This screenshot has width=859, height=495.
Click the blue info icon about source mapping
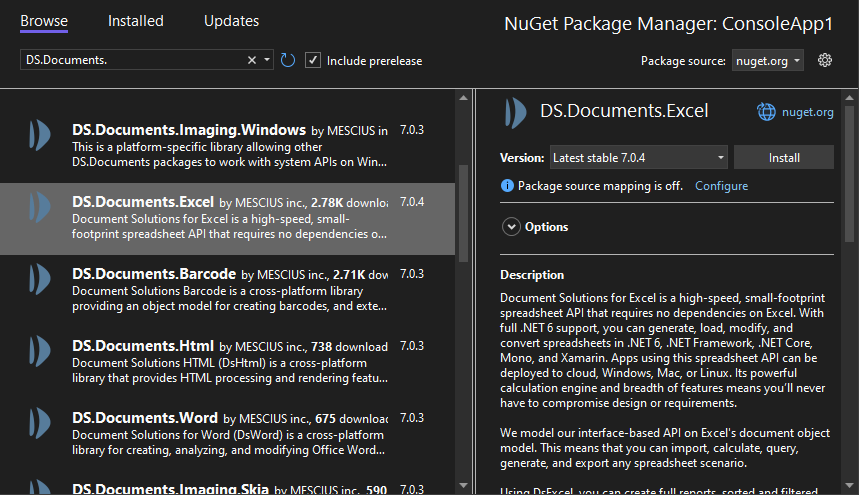point(507,186)
